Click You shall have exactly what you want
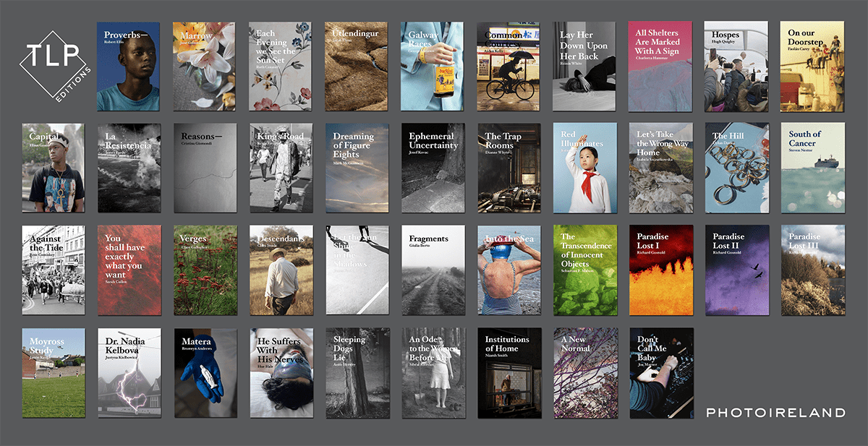 tap(129, 270)
